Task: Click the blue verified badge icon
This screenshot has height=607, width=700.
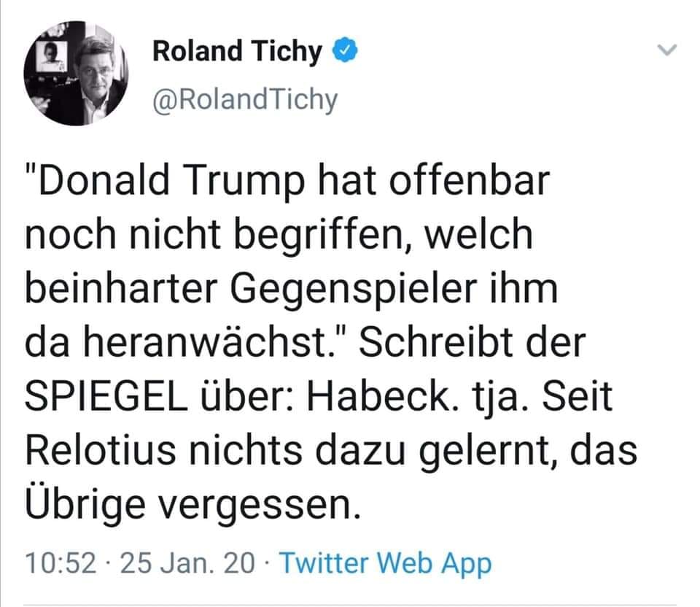Action: [x=345, y=51]
